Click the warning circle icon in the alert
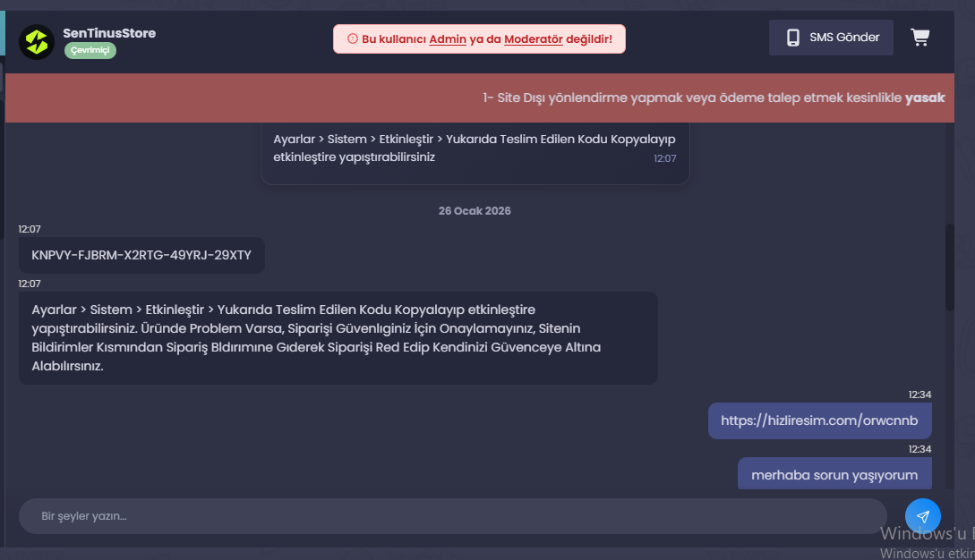 [x=353, y=38]
